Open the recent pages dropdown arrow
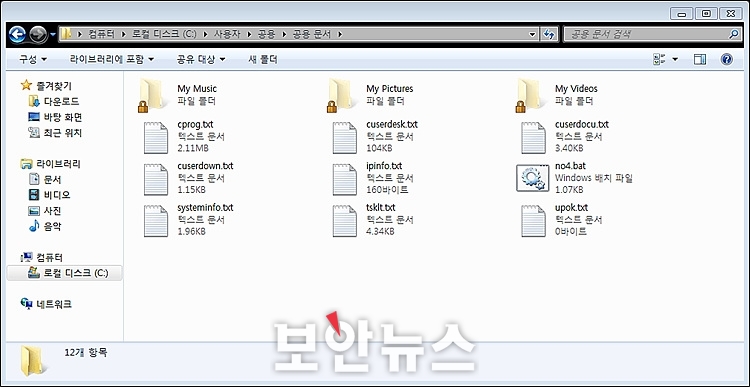The image size is (750, 387). coord(53,34)
